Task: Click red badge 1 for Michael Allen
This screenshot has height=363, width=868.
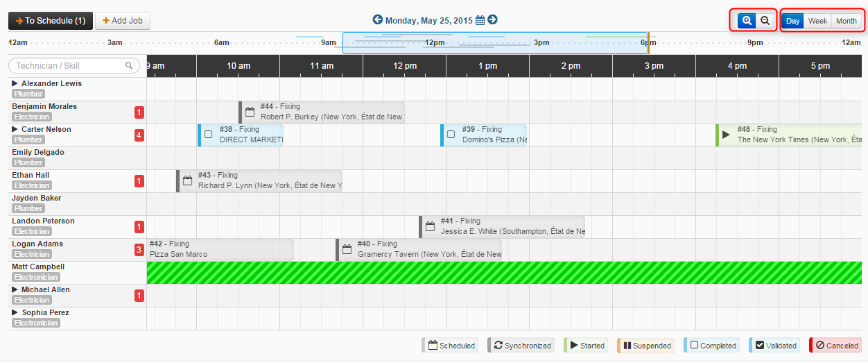Action: pyautogui.click(x=139, y=296)
